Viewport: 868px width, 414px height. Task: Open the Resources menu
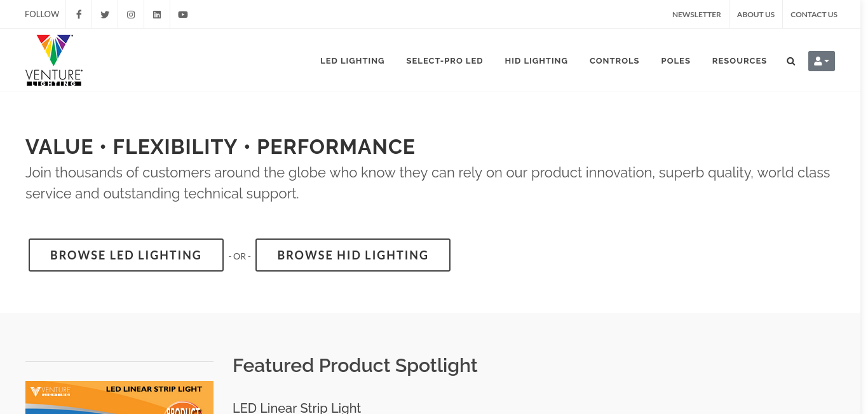(x=740, y=61)
